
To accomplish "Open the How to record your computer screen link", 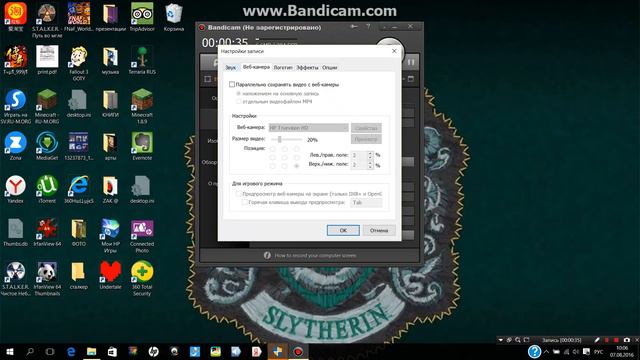I will [315, 256].
